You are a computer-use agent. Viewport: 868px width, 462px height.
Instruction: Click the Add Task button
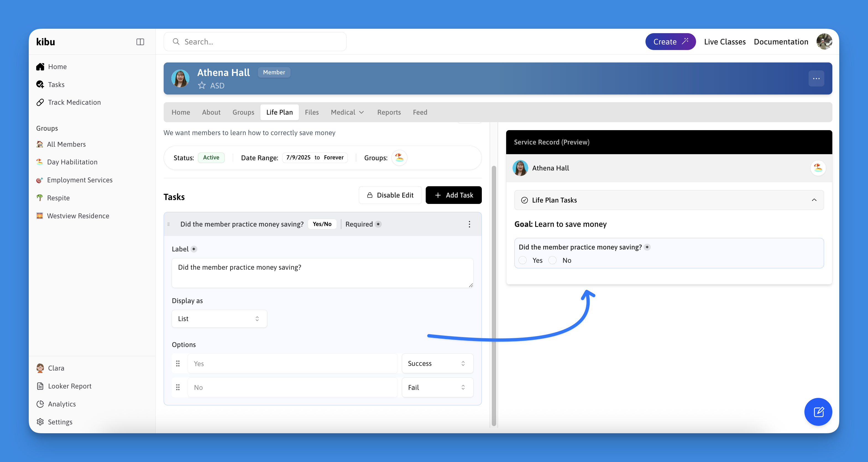453,195
